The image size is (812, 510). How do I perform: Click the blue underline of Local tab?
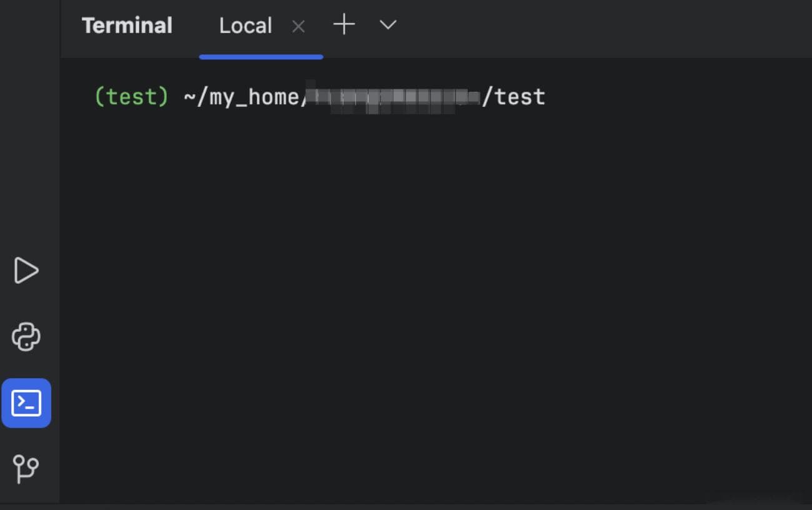(261, 57)
